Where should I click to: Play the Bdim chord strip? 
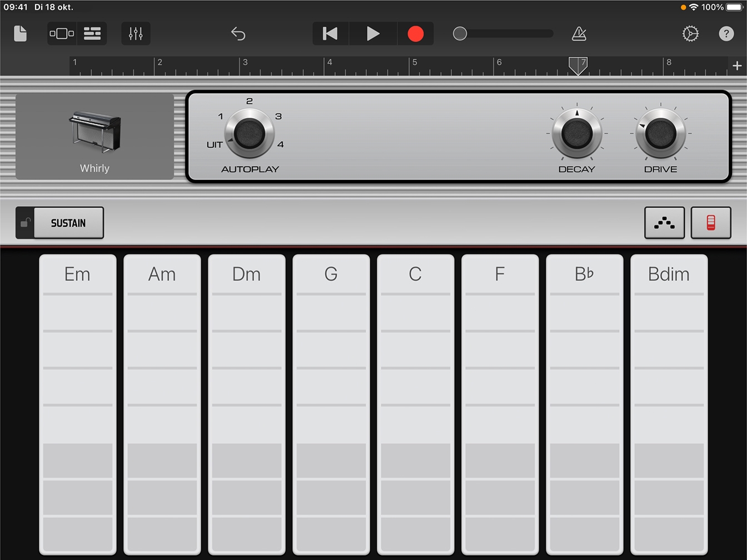[669, 404]
